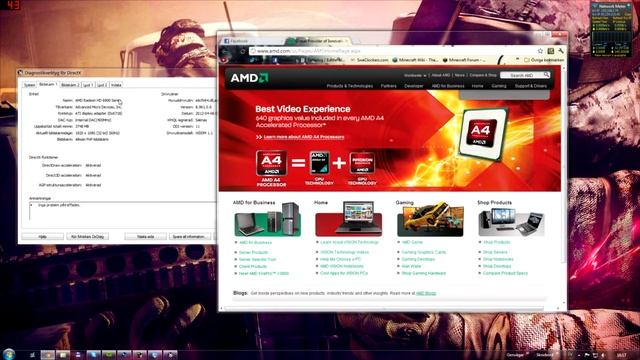Open AMD for Business nav menu

(448, 86)
